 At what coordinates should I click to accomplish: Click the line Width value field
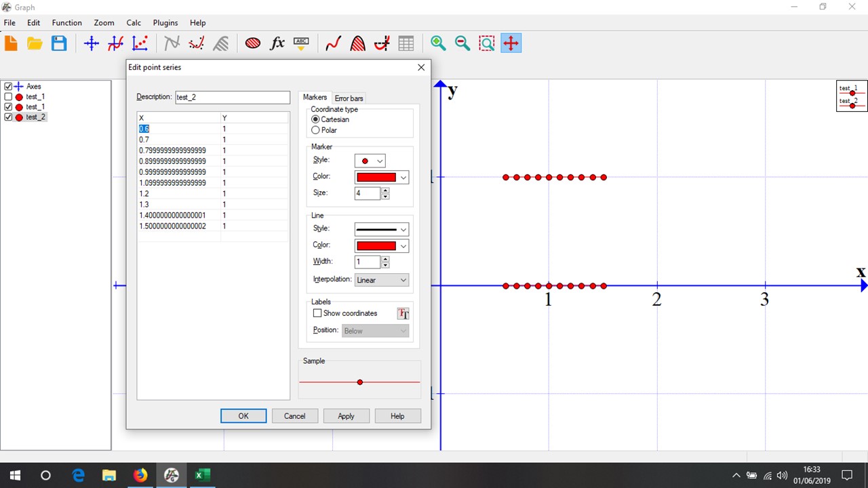368,262
